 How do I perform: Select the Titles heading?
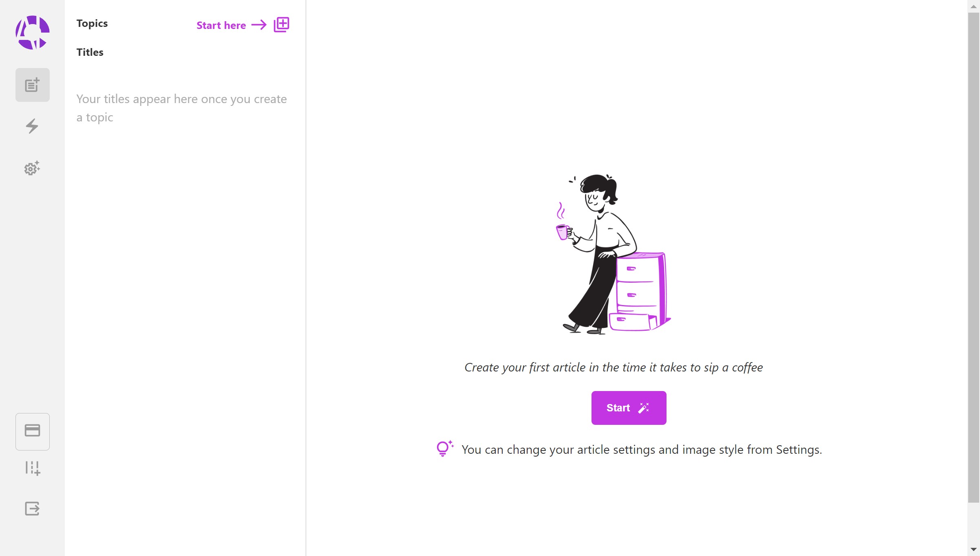tap(90, 52)
